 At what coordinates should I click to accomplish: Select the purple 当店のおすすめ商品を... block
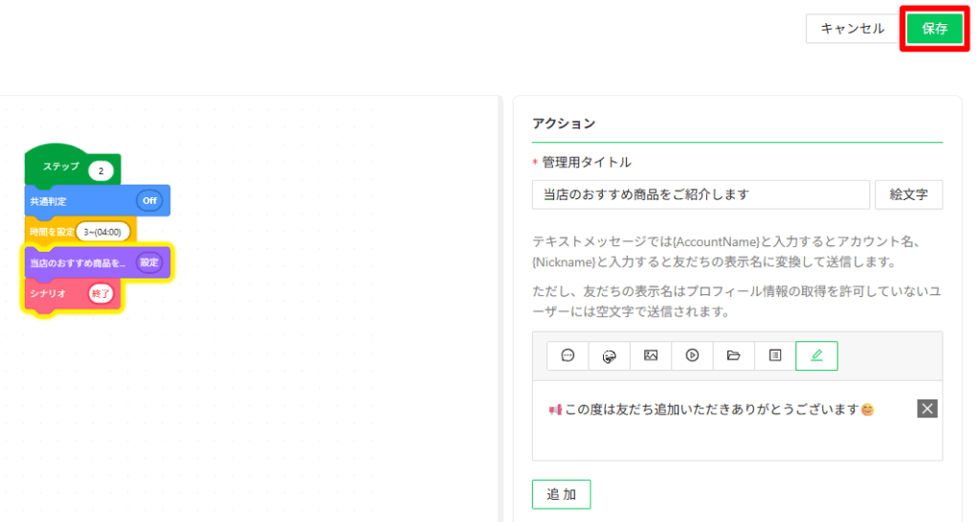pos(97,262)
